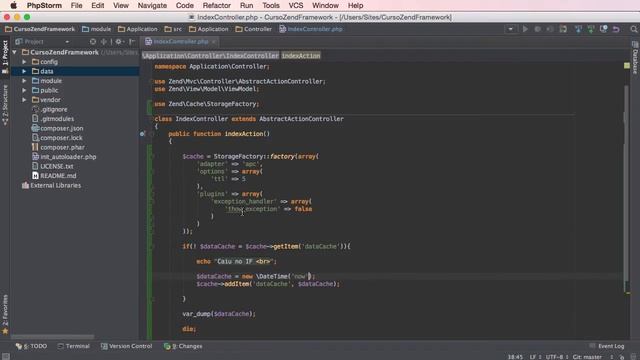Open the TODO tool window
The width and height of the screenshot is (640, 360).
coord(31,346)
